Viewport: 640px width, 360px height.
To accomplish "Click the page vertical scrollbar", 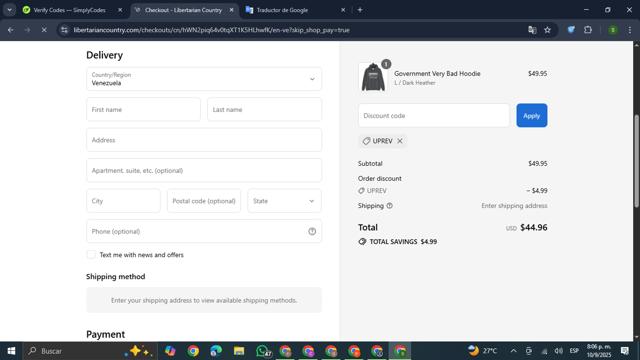I will coord(636,161).
